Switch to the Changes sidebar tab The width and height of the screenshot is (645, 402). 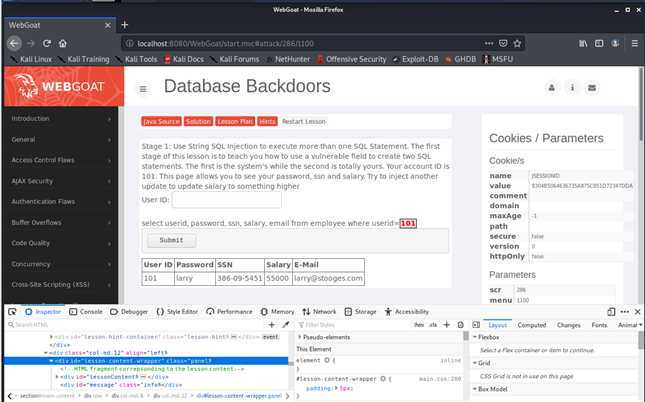[x=568, y=325]
